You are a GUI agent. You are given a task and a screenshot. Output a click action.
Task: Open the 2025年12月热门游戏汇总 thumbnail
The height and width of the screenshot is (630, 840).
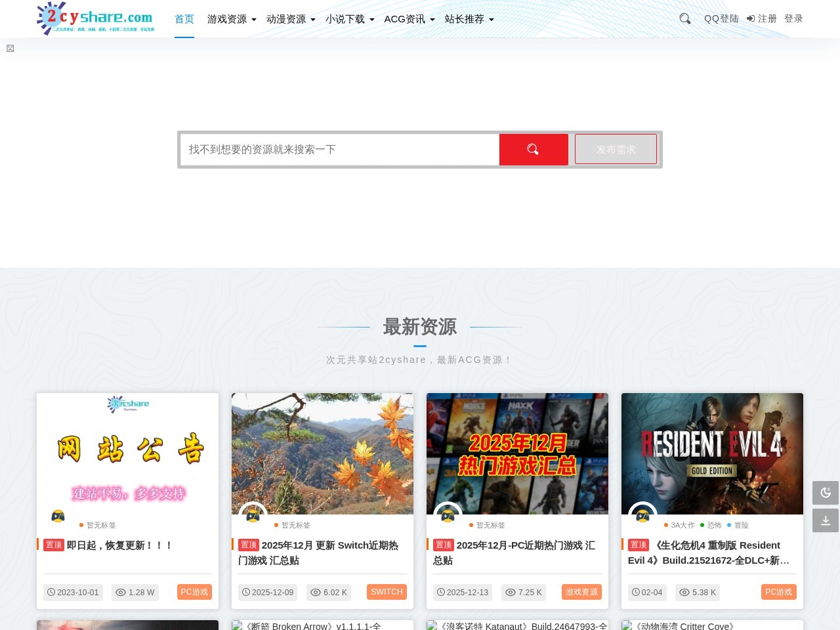point(517,453)
